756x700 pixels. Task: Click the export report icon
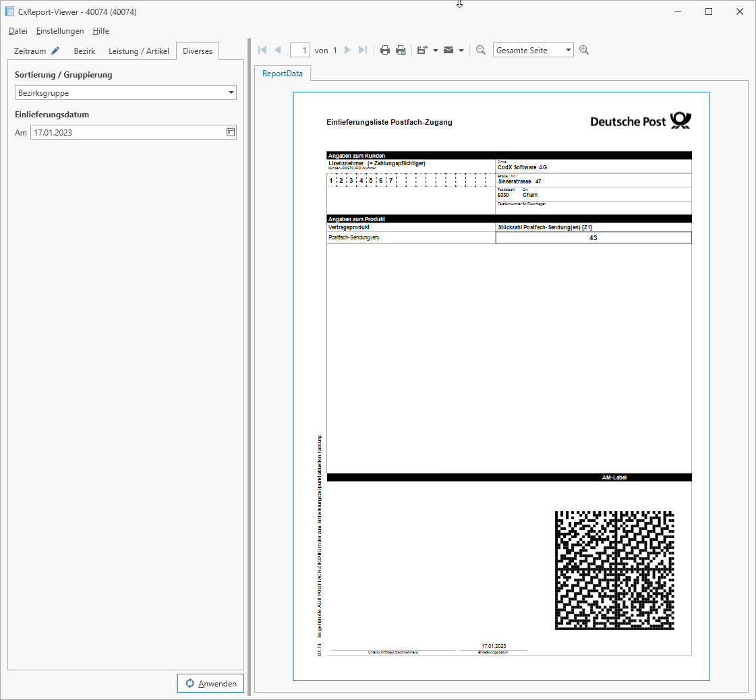pos(422,50)
